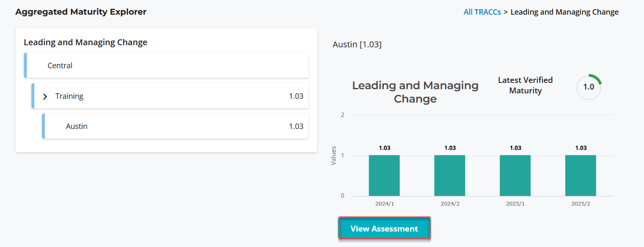
Task: Expand the Training chevron arrow
Action: tap(45, 97)
